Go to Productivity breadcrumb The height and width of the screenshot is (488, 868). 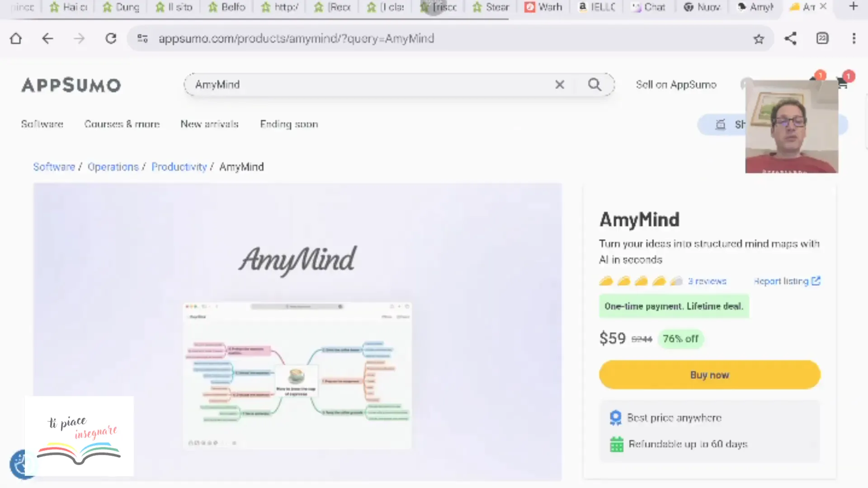[179, 167]
